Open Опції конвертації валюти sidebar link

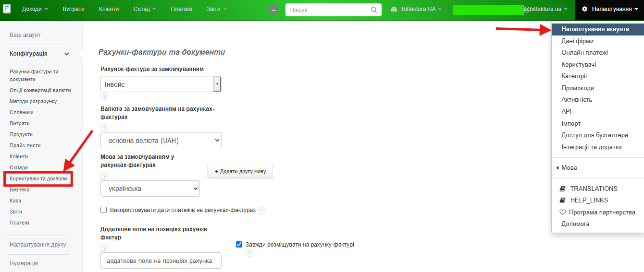pos(40,90)
